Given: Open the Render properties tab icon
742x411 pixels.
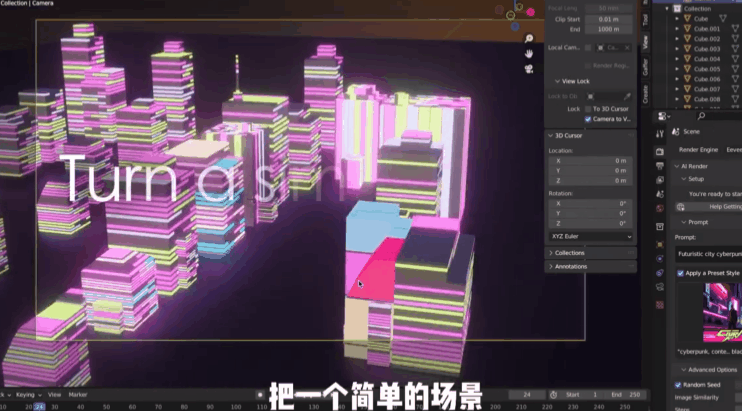Looking at the screenshot, I should [660, 151].
